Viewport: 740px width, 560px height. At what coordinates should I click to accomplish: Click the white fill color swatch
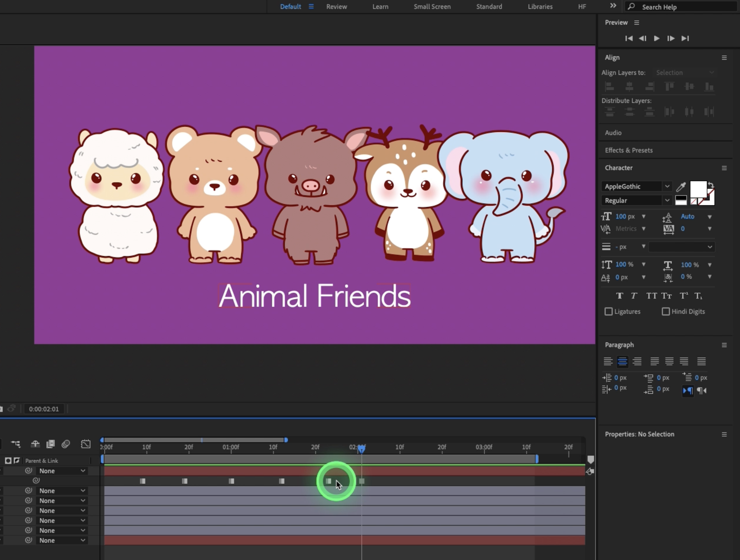[x=698, y=189]
